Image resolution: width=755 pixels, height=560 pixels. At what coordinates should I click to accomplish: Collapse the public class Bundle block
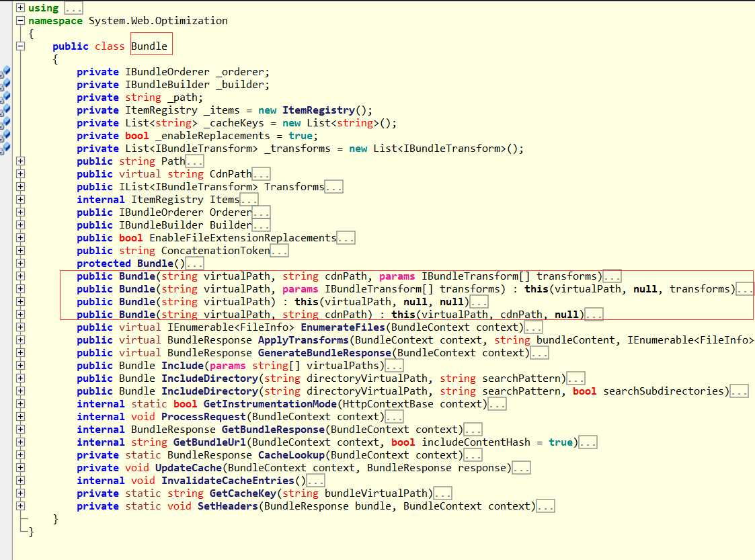pyautogui.click(x=20, y=46)
